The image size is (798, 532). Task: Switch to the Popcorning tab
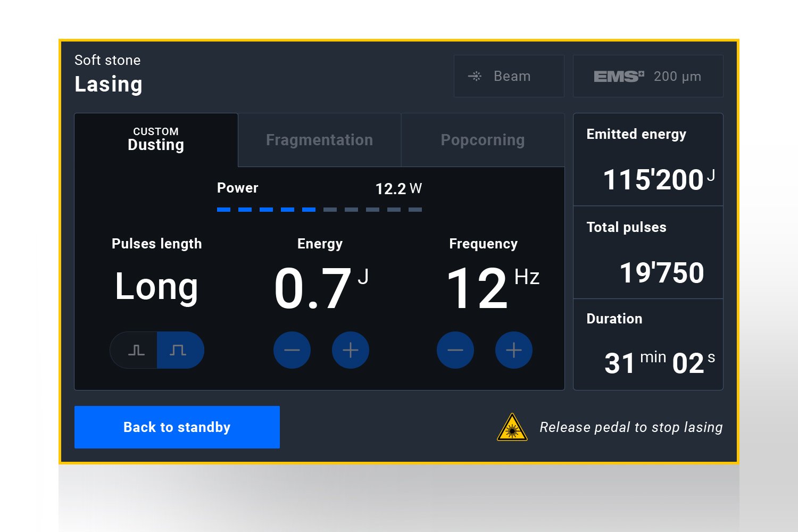pyautogui.click(x=483, y=140)
